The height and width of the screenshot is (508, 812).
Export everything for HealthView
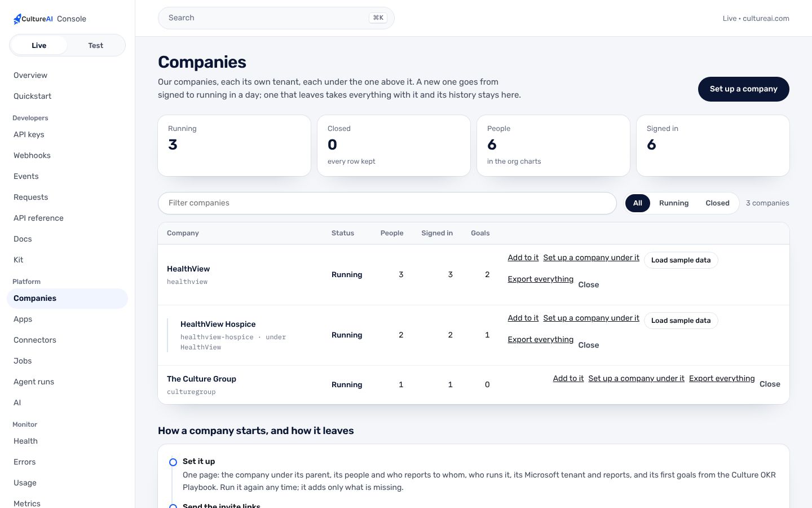pos(540,279)
